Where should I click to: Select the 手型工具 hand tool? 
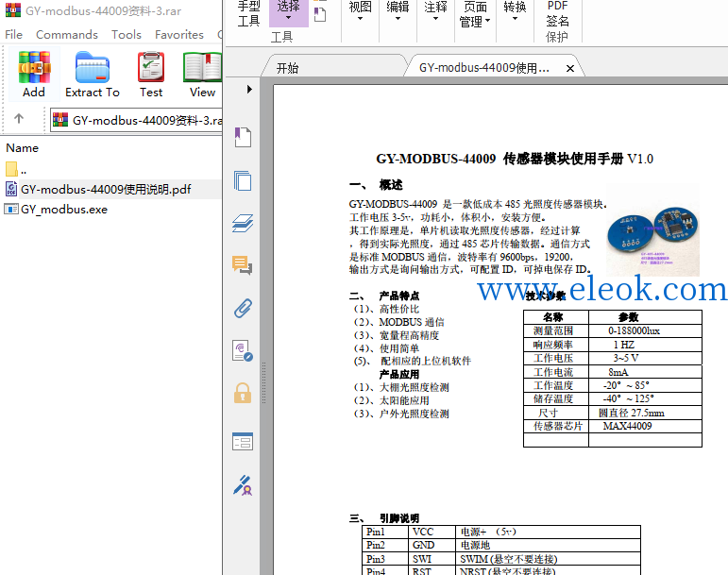point(249,14)
